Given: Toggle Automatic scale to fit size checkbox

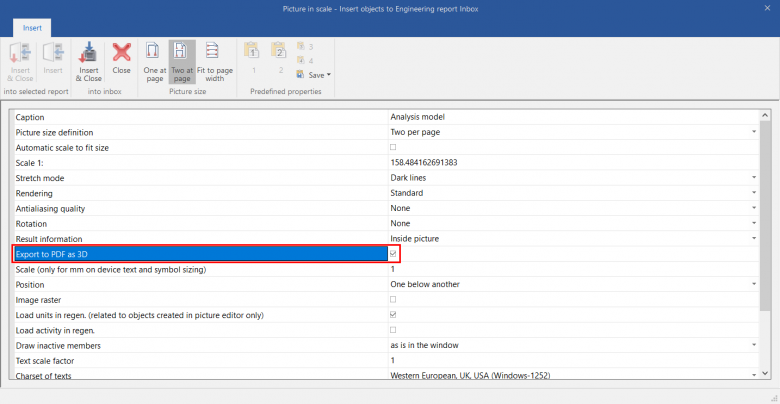Looking at the screenshot, I should (393, 147).
